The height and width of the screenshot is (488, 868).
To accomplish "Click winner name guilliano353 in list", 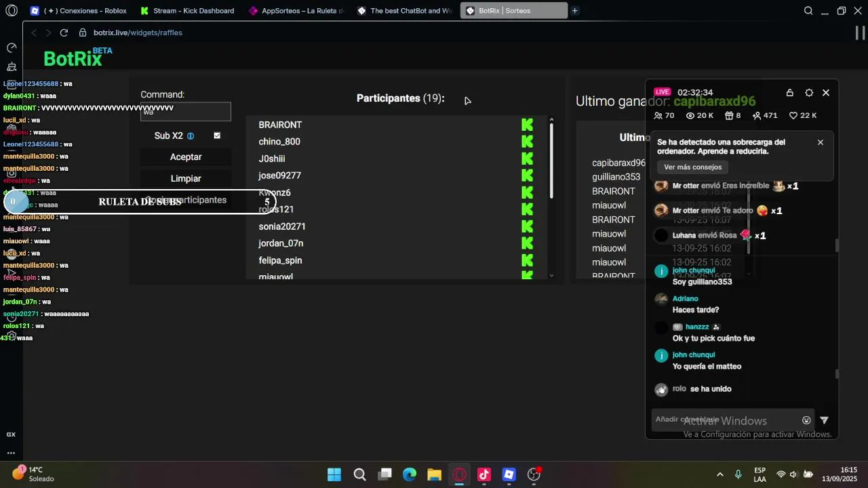I will click(616, 177).
